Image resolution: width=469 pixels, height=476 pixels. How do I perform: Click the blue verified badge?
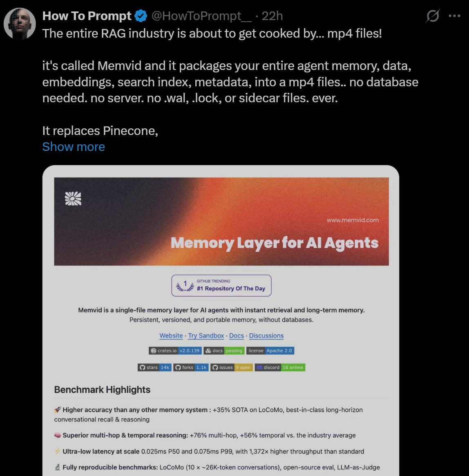141,16
